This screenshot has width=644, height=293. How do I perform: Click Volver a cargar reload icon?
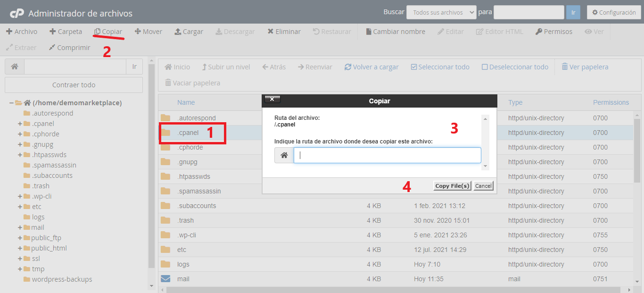348,67
